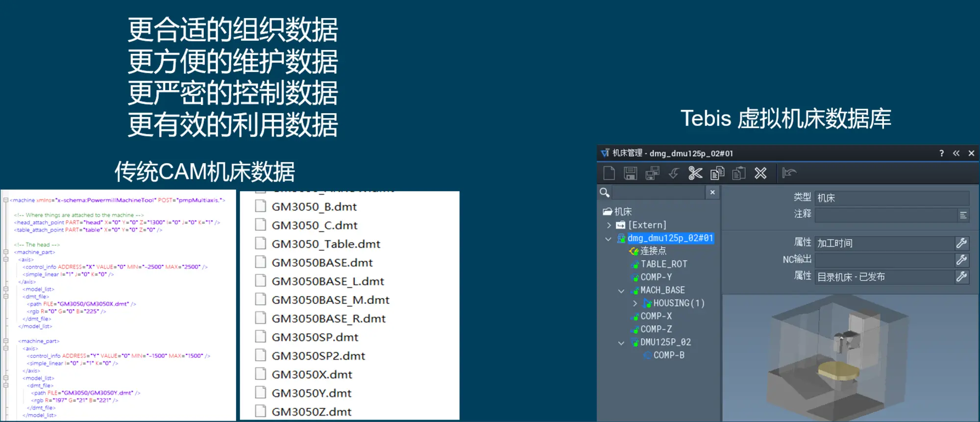The image size is (980, 422).
Task: Click the HOUSING(1) node icon
Action: click(x=647, y=303)
